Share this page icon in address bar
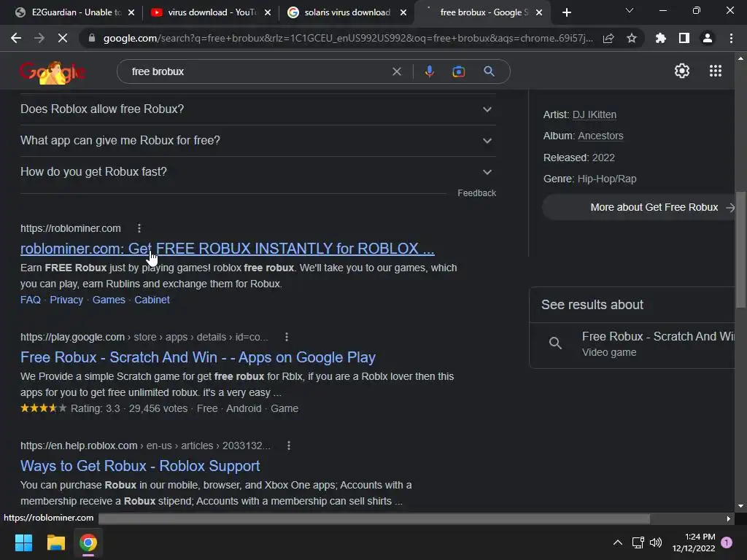Viewport: 747px width, 560px height. tap(608, 38)
